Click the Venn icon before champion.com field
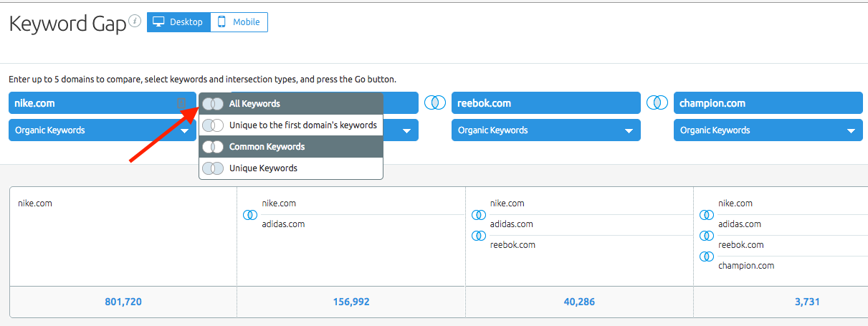The height and width of the screenshot is (326, 868). [x=657, y=102]
